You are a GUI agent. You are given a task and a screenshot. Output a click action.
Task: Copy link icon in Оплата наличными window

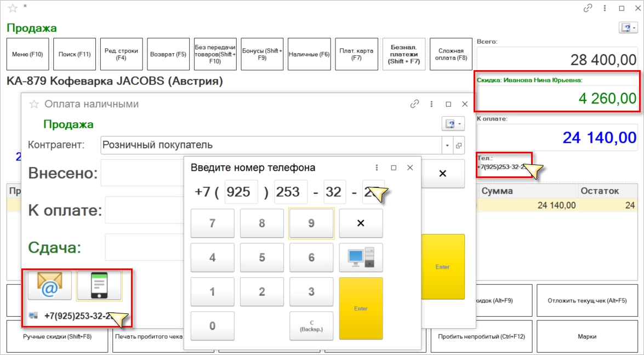[414, 104]
